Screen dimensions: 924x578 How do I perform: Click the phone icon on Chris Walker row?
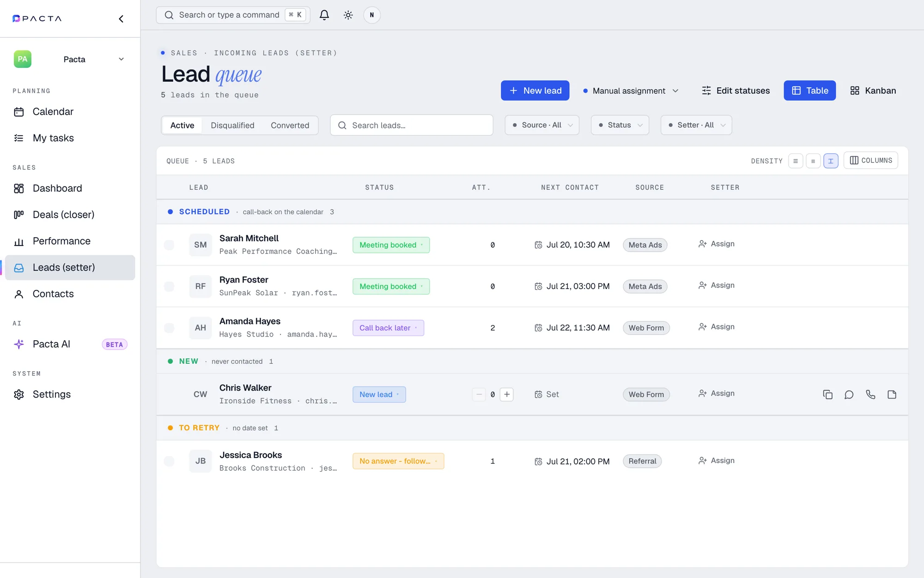pyautogui.click(x=870, y=394)
